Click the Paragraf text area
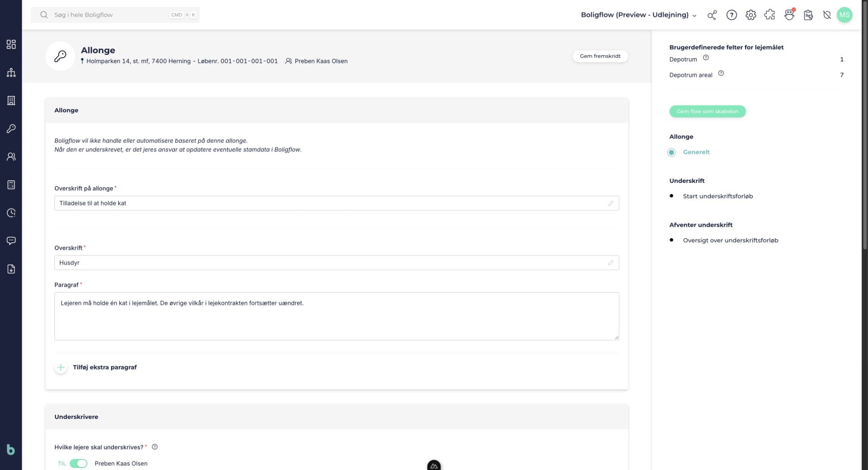 click(336, 316)
